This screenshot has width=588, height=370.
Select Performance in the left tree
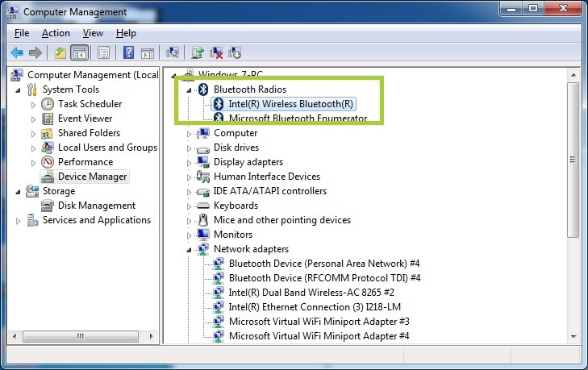85,162
